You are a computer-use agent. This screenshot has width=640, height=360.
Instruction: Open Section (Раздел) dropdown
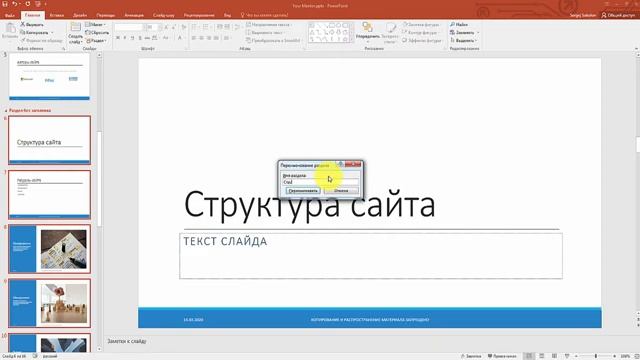pyautogui.click(x=96, y=40)
